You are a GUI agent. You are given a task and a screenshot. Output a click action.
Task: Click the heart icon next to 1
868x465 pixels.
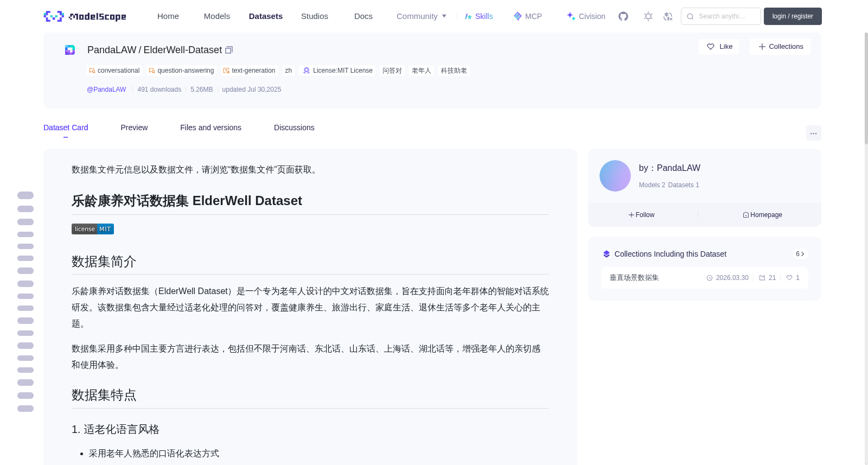[x=789, y=278]
